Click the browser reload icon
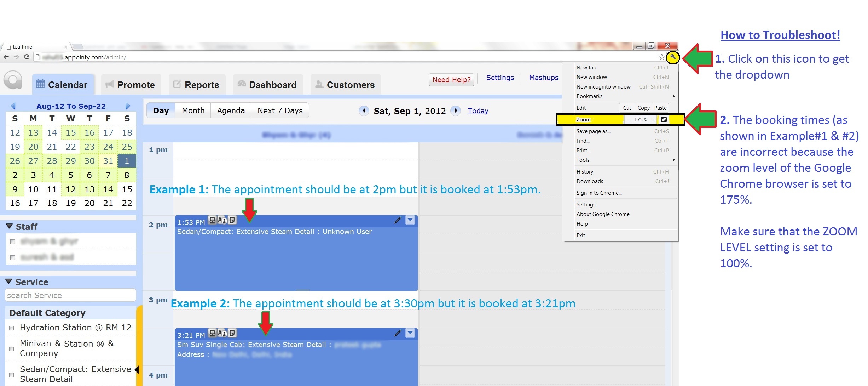Image resolution: width=868 pixels, height=386 pixels. point(27,57)
